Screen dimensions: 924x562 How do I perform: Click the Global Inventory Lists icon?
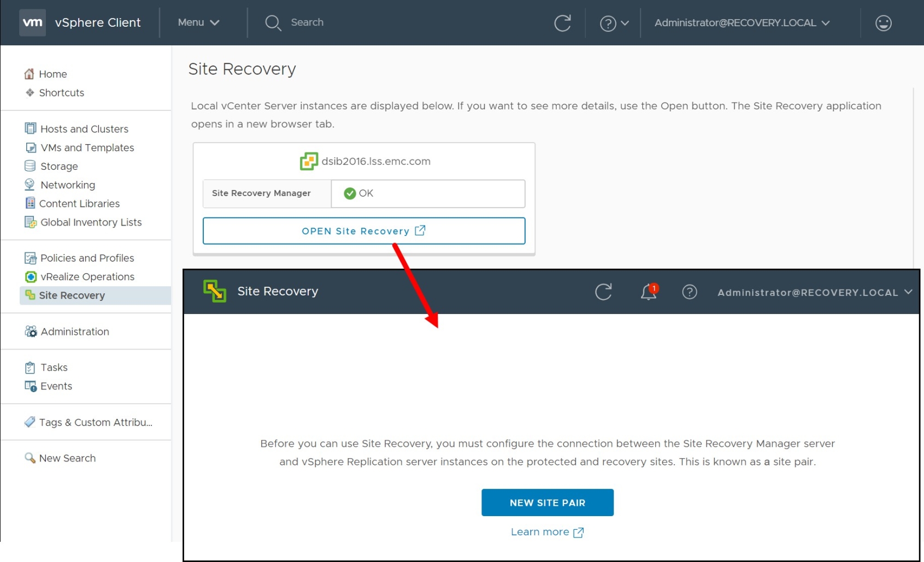coord(31,222)
